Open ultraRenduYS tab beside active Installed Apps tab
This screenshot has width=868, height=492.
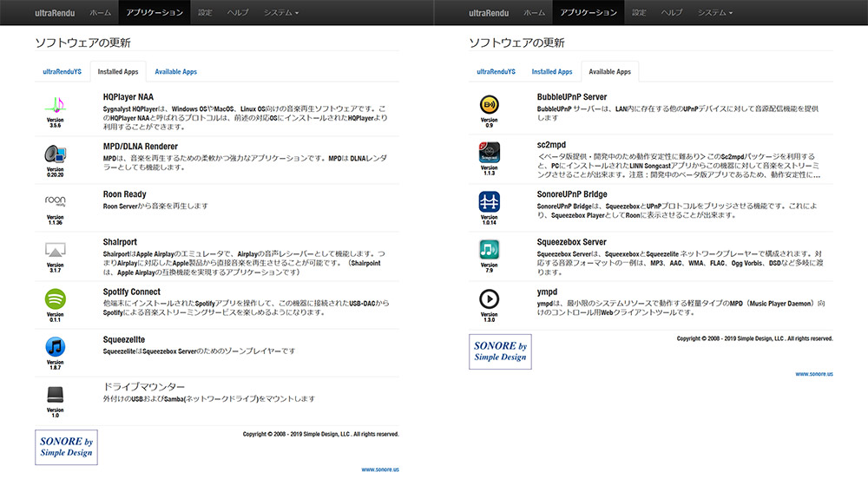[x=62, y=72]
